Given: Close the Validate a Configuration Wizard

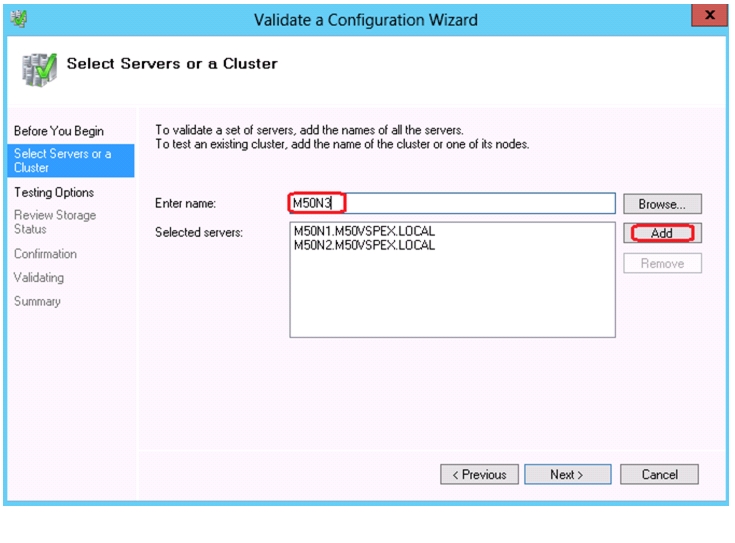Looking at the screenshot, I should pos(709,15).
